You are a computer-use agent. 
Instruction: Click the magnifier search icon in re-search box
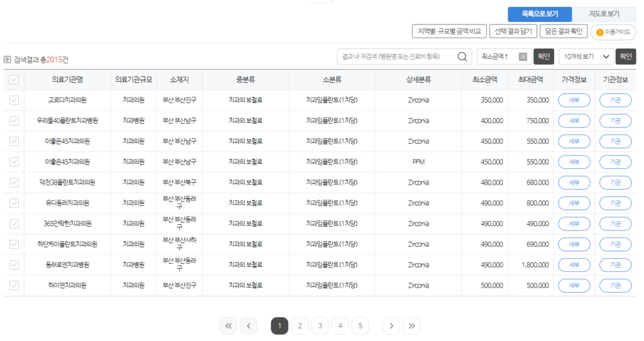coord(462,57)
